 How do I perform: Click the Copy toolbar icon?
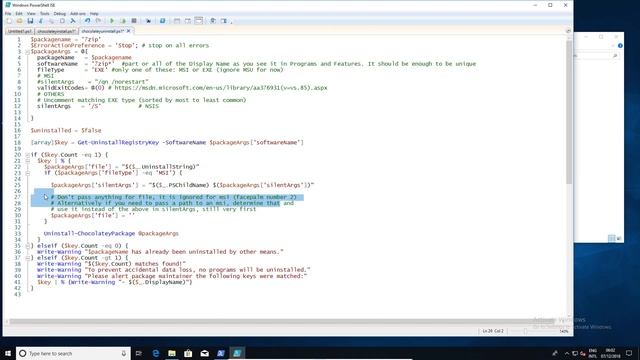pos(51,20)
